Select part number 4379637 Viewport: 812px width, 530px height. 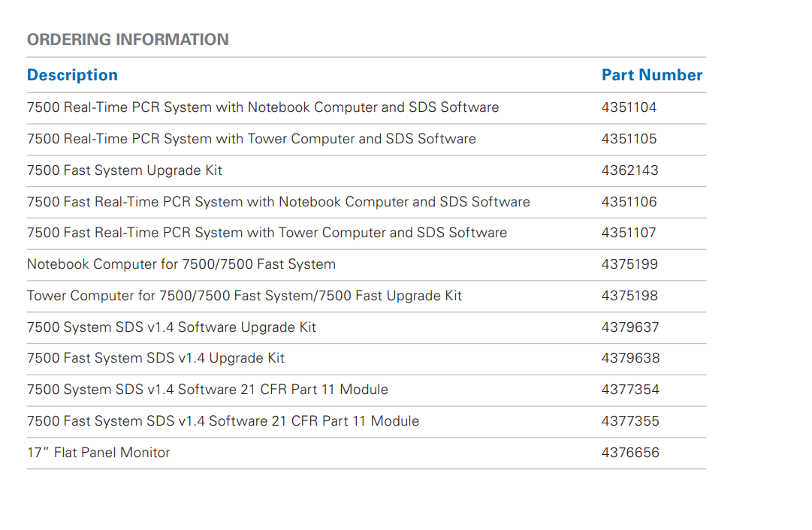coord(629,327)
